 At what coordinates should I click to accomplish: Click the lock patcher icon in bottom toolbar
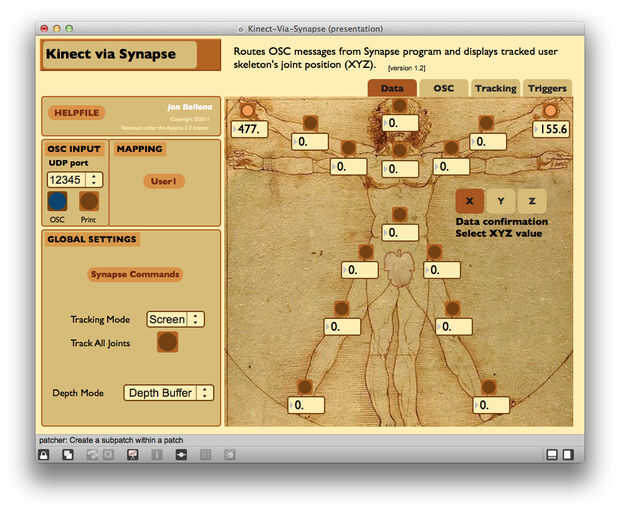pos(44,455)
